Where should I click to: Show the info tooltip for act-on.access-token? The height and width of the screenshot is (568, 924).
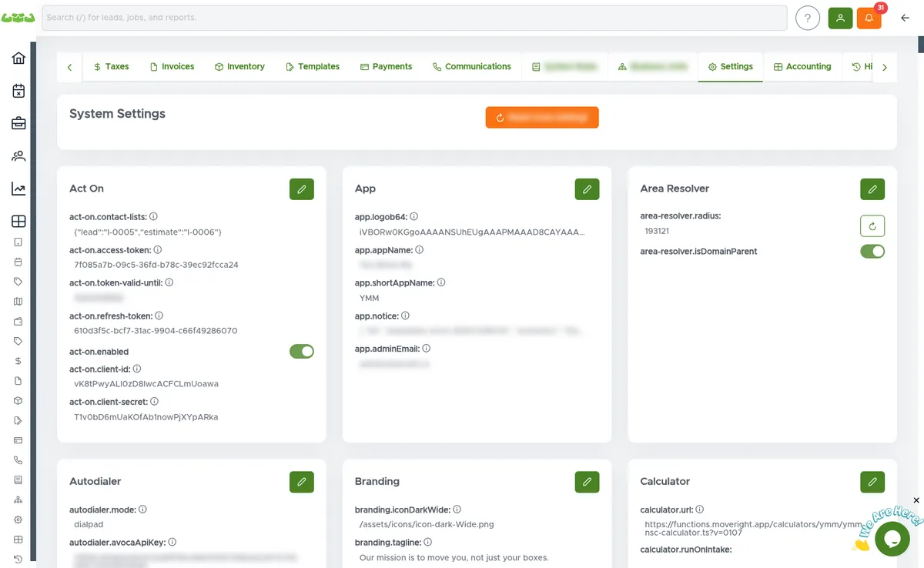[x=157, y=249]
